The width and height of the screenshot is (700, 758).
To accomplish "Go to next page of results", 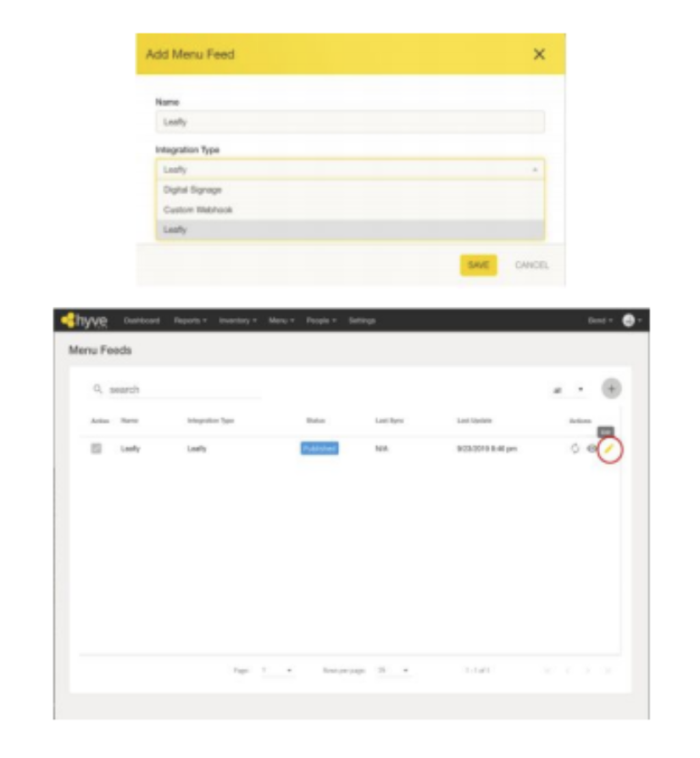I will (x=587, y=671).
